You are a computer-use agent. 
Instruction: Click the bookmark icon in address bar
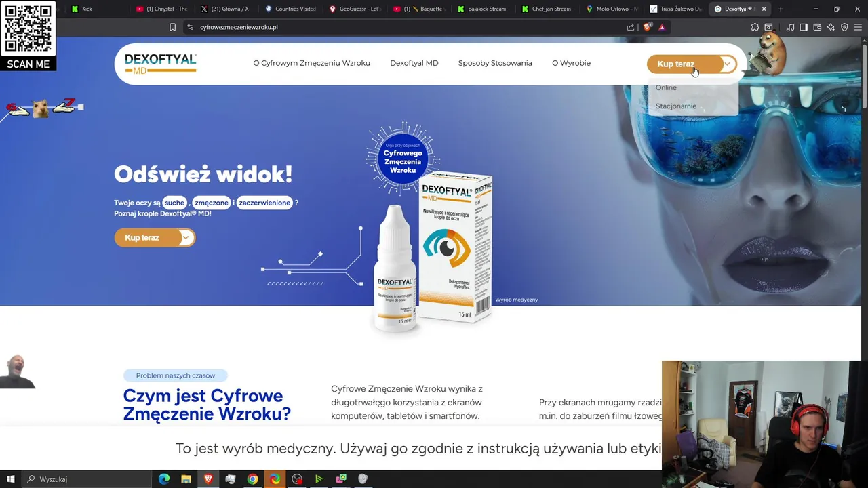coord(172,27)
